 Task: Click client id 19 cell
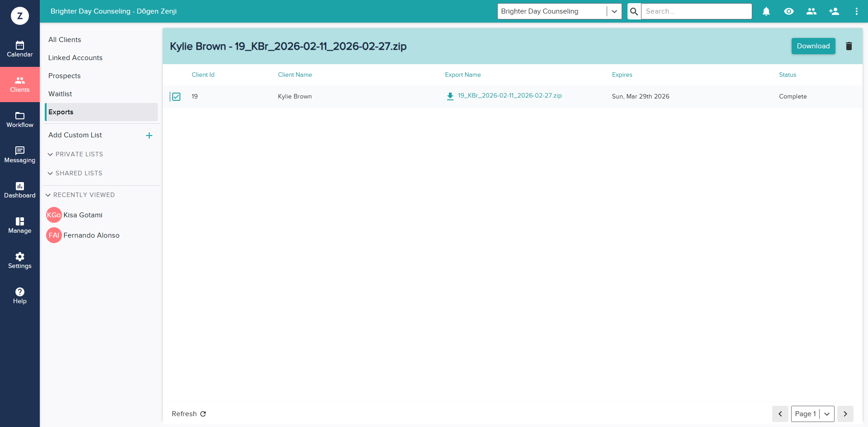(x=195, y=97)
